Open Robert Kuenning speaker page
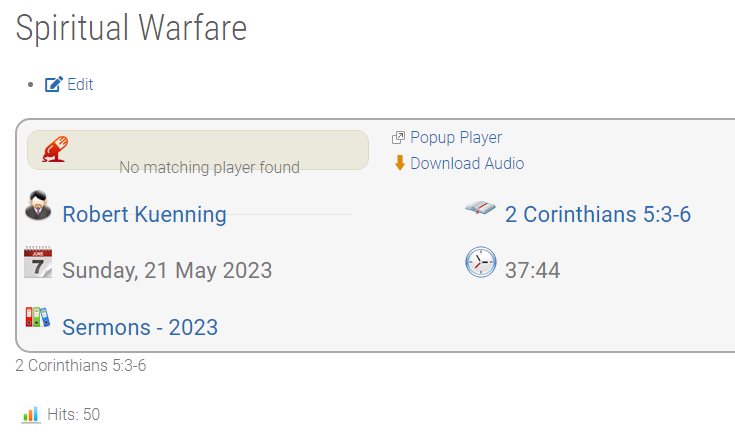The image size is (735, 438). click(144, 214)
